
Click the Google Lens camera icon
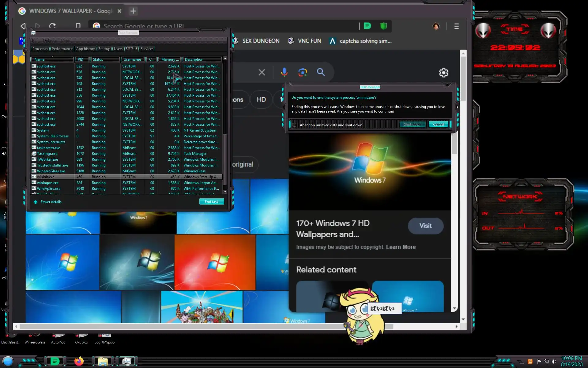[303, 72]
